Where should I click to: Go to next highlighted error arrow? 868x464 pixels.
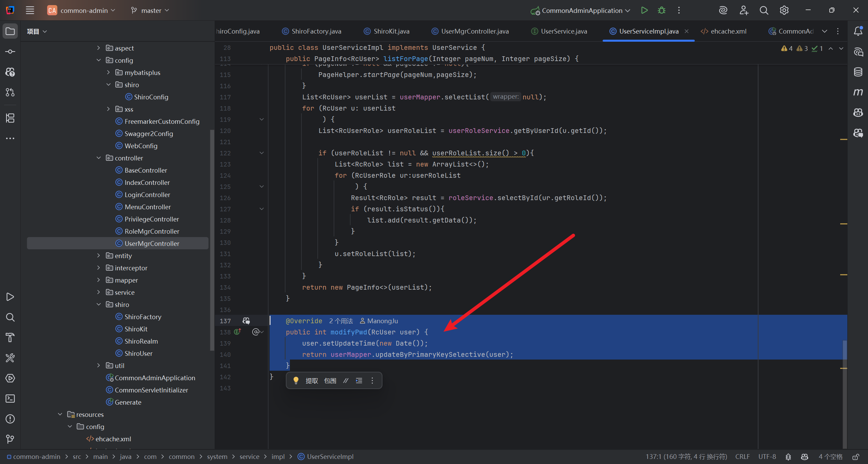click(841, 49)
